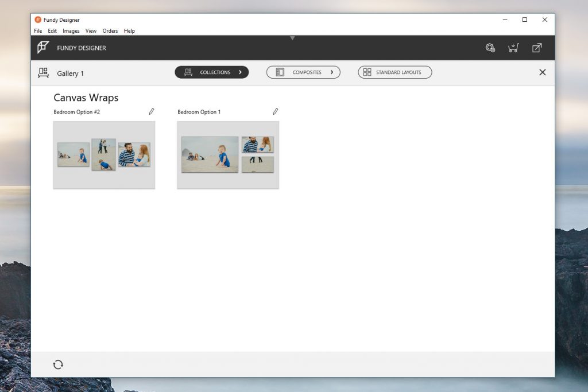The image size is (588, 392).
Task: Click the Fundy Designer logo icon
Action: click(43, 48)
